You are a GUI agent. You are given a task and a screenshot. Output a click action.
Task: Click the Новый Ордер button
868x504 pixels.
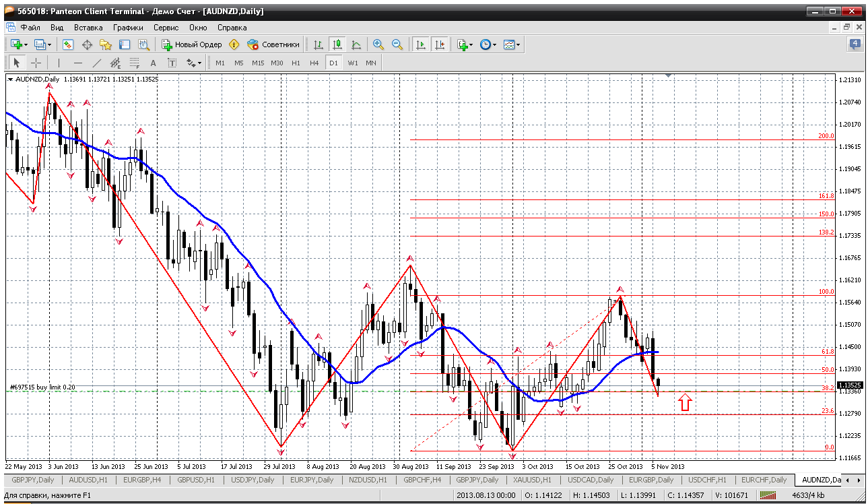point(192,44)
